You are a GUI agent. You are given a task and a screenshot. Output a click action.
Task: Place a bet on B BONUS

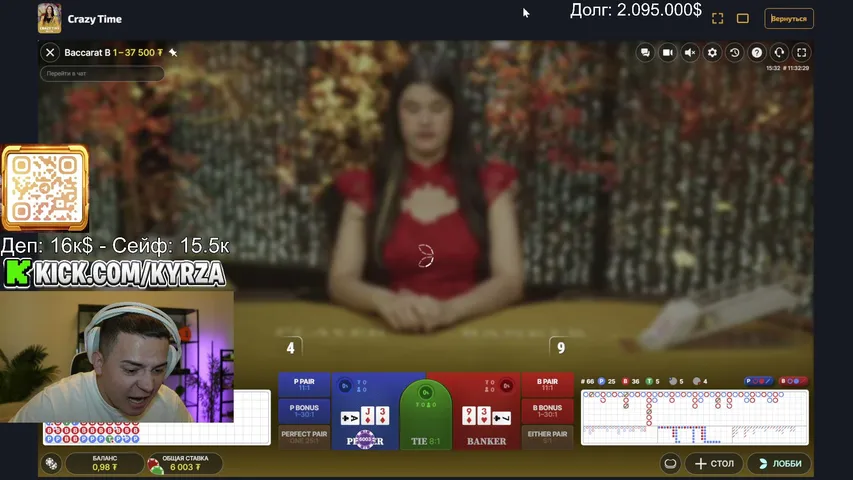[547, 411]
